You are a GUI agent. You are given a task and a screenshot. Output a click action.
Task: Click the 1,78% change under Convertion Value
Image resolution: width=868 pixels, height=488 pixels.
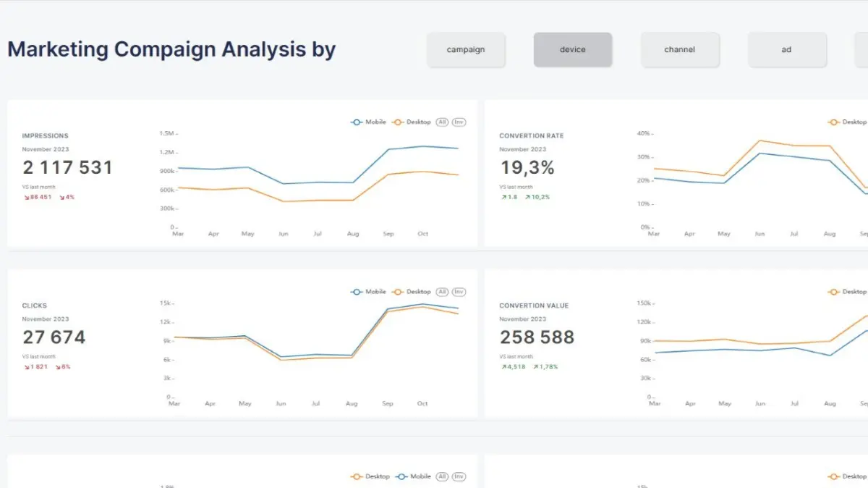[545, 367]
